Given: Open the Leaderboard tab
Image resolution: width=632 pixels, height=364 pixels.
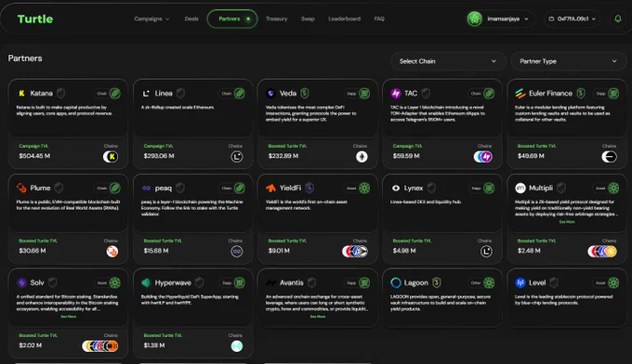Looking at the screenshot, I should [344, 19].
